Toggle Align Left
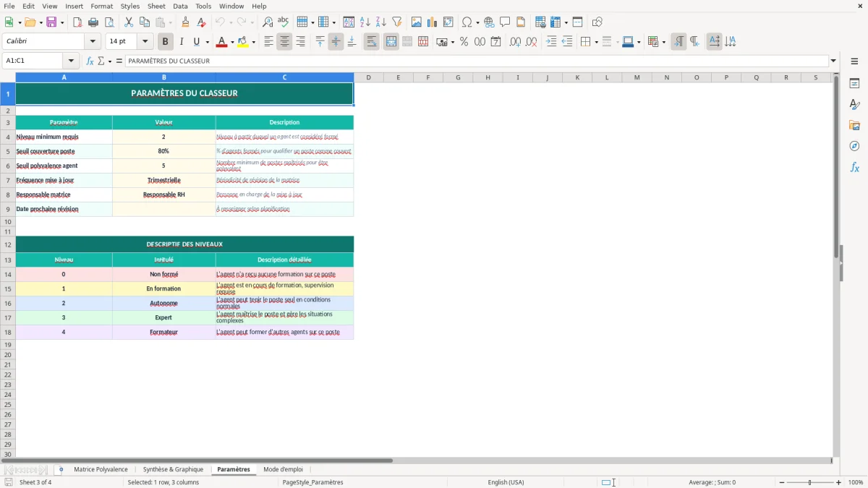The image size is (868, 488). coord(268,42)
